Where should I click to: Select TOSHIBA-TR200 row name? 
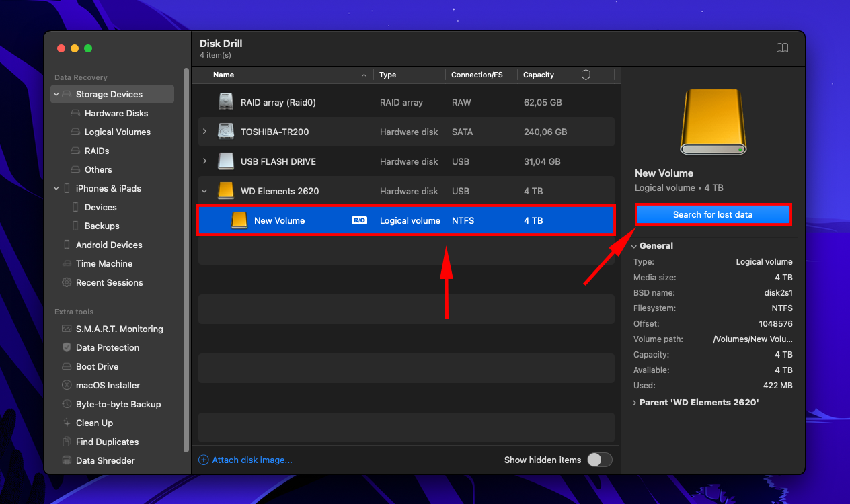point(275,132)
